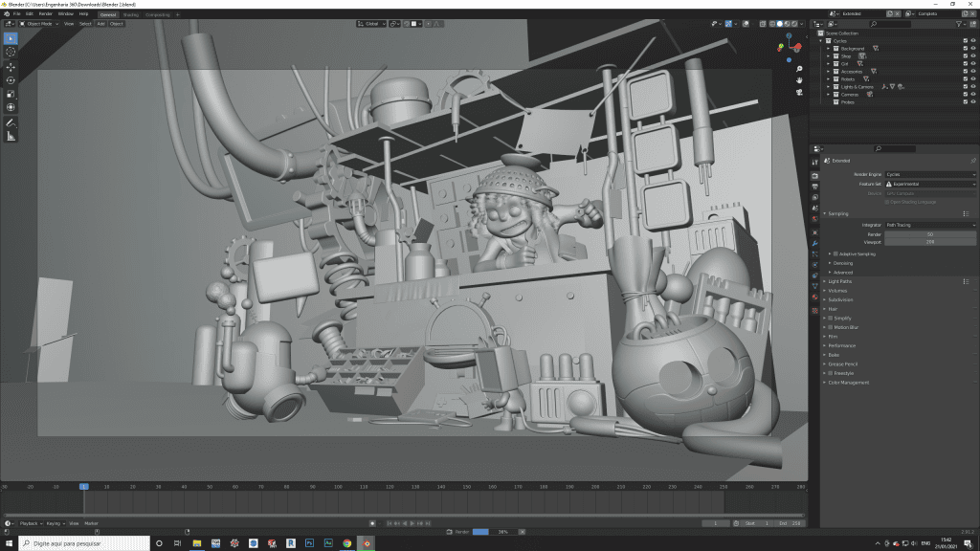Click the viewport zoom magnifier icon

pyautogui.click(x=799, y=69)
